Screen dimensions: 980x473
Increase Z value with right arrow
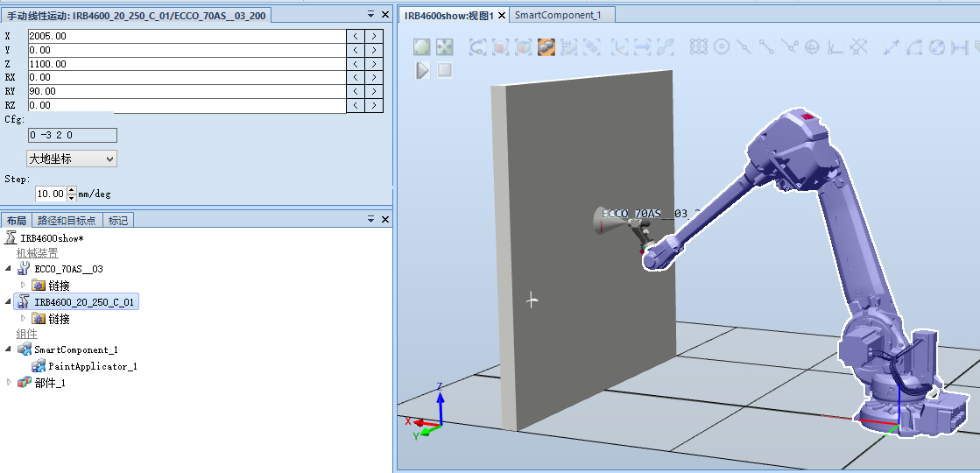click(374, 64)
